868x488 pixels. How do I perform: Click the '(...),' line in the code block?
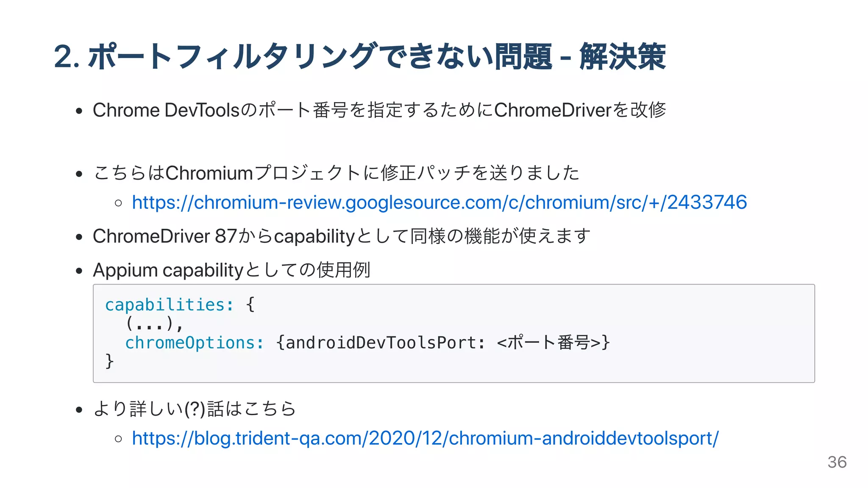[155, 324]
